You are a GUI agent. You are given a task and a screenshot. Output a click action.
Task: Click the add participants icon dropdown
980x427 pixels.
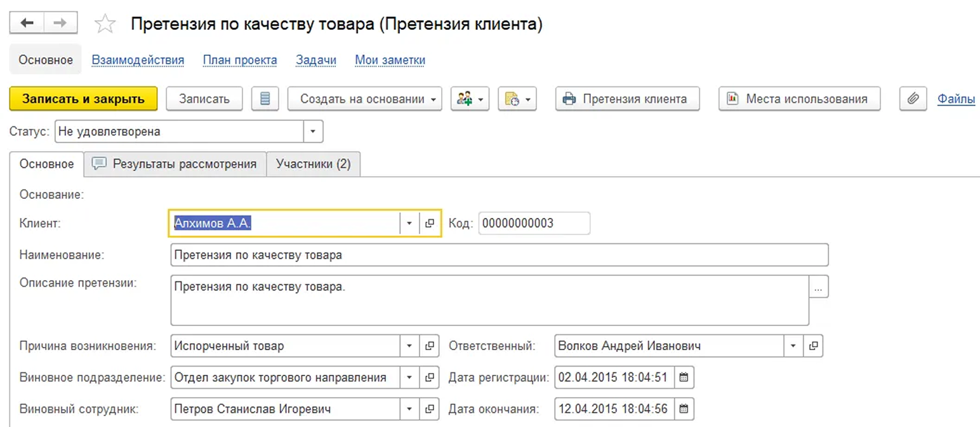coord(470,99)
